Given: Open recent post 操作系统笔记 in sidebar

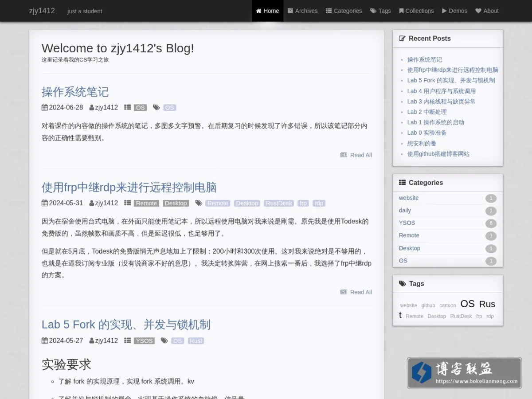Looking at the screenshot, I should tap(425, 59).
